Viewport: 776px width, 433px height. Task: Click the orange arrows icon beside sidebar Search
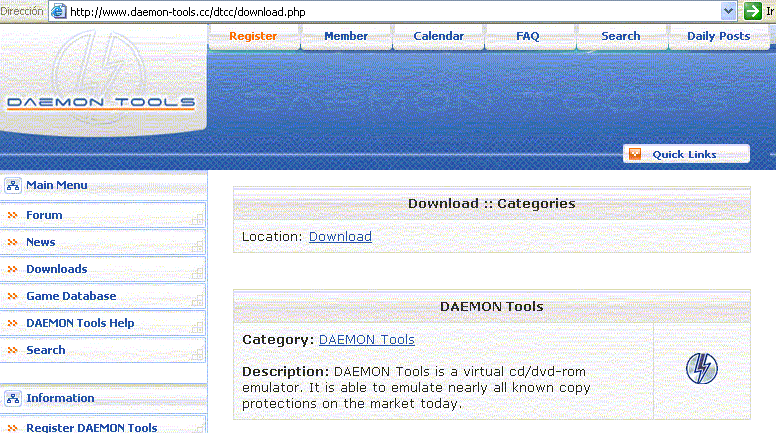(x=12, y=350)
